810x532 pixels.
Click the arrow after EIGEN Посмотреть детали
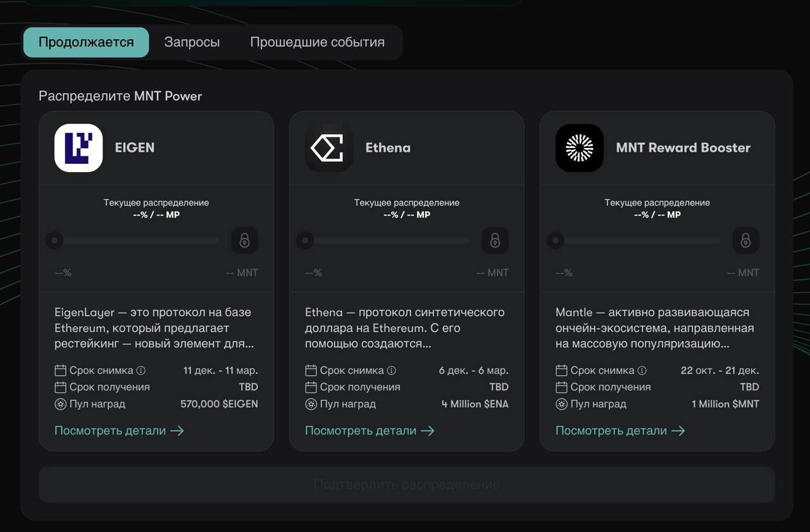[x=177, y=431]
